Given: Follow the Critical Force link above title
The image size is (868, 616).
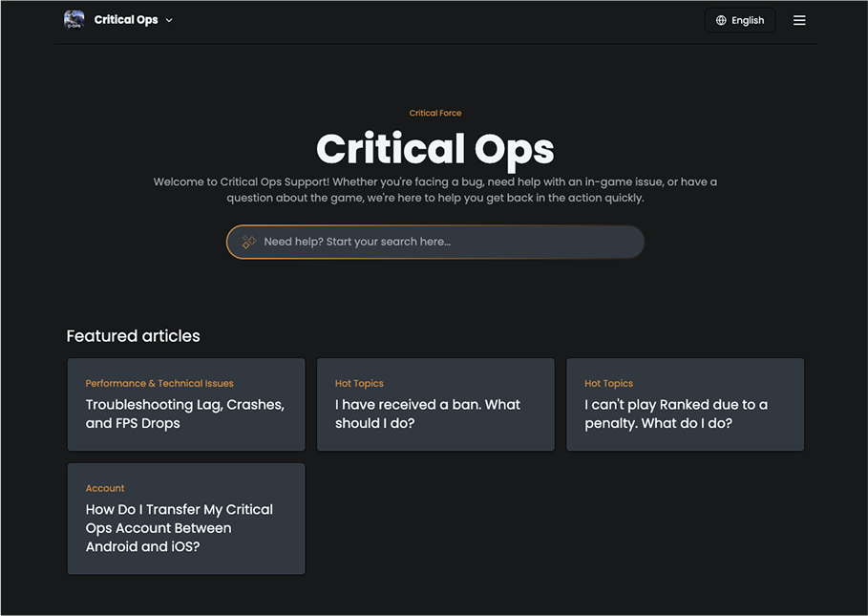Looking at the screenshot, I should point(435,113).
